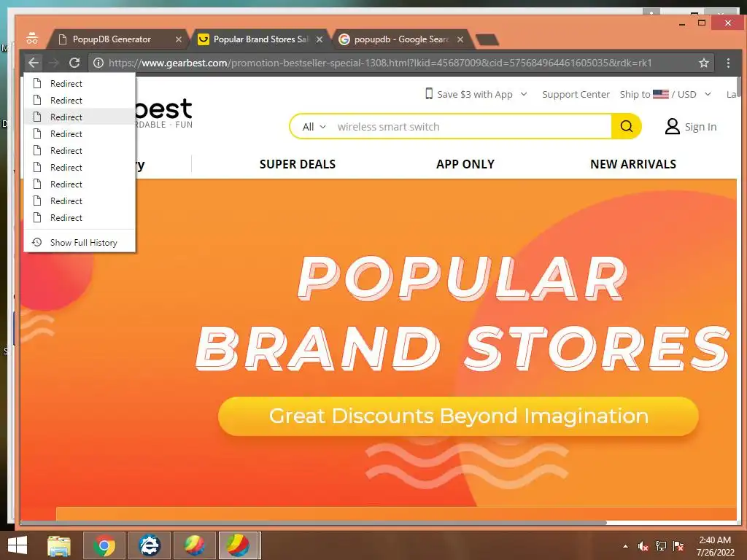Click the Google favicon on the popupdb tab

coord(344,39)
